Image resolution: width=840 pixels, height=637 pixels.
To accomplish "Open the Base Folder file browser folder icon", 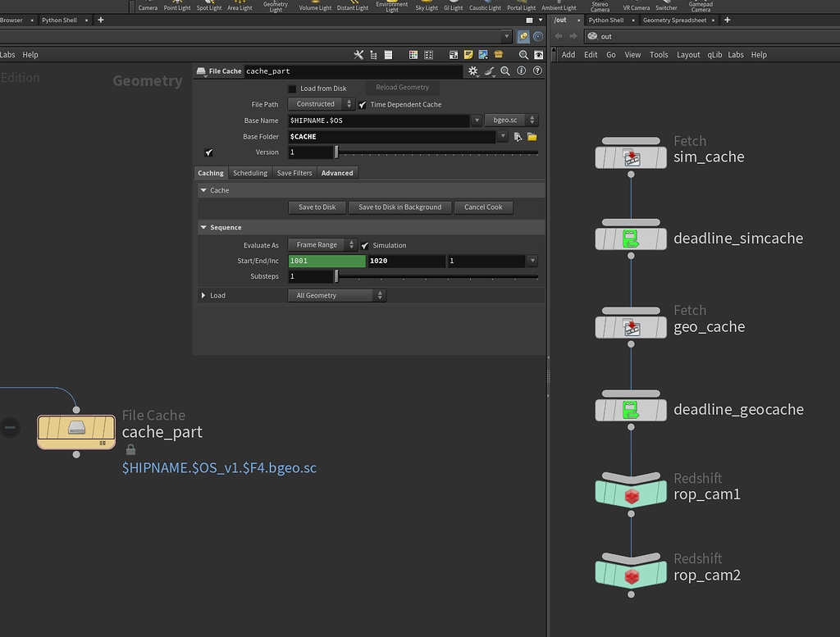I will pyautogui.click(x=531, y=136).
